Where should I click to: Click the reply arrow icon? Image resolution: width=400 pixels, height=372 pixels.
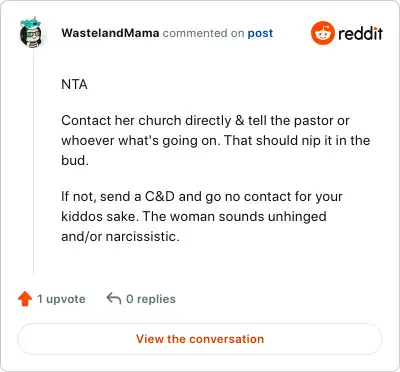pos(114,298)
